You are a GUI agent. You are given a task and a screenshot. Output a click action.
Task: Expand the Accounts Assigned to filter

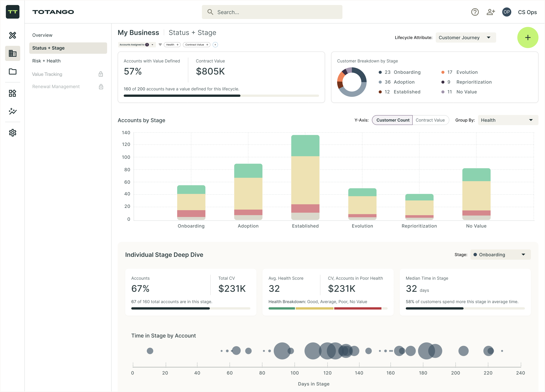137,45
